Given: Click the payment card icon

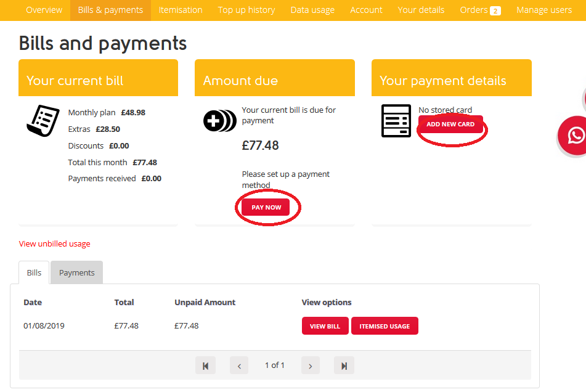Looking at the screenshot, I should pos(396,121).
